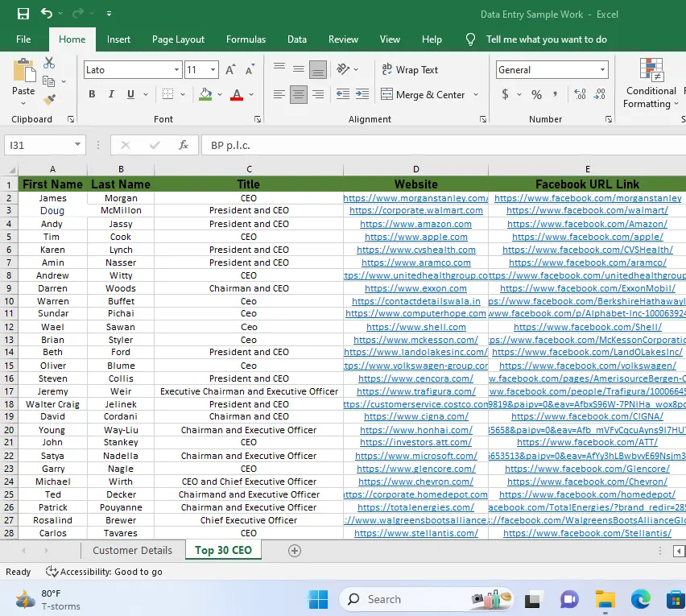Toggle Bold formatting
Viewport: 686px width, 616px height.
(92, 95)
